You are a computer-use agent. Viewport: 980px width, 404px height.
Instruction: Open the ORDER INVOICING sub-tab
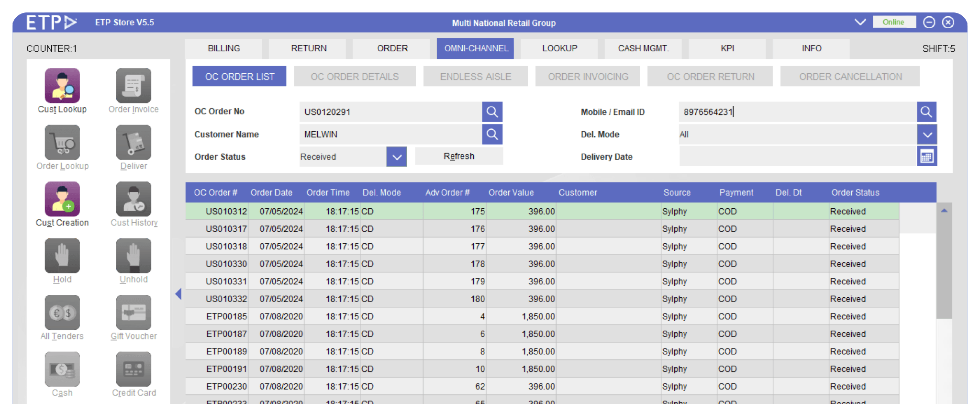[x=588, y=77]
